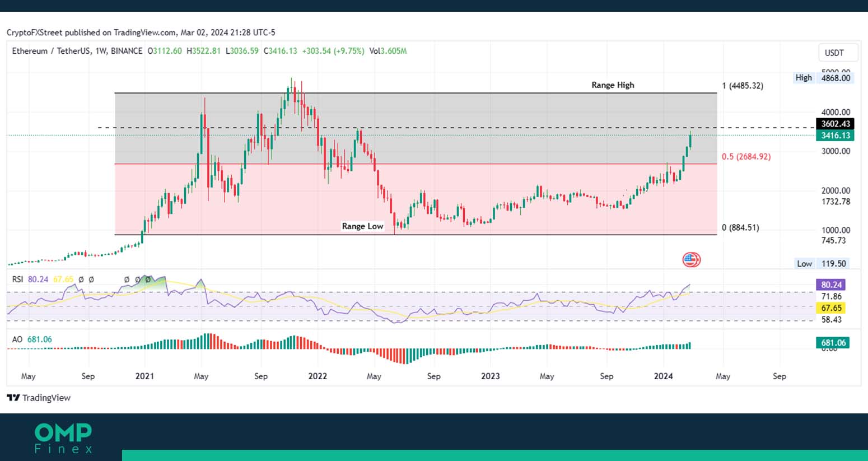868x461 pixels.
Task: Click the 1 (4485.32) fib level label
Action: [x=743, y=86]
